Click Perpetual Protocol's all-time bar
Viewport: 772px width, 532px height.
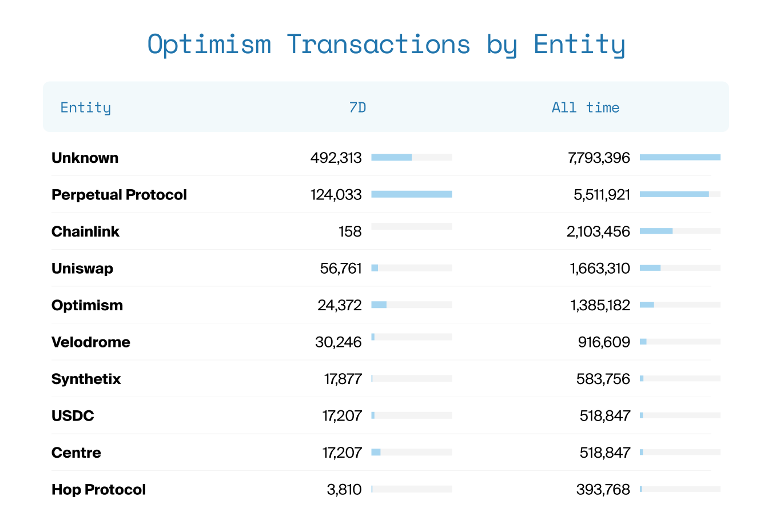pyautogui.click(x=679, y=194)
